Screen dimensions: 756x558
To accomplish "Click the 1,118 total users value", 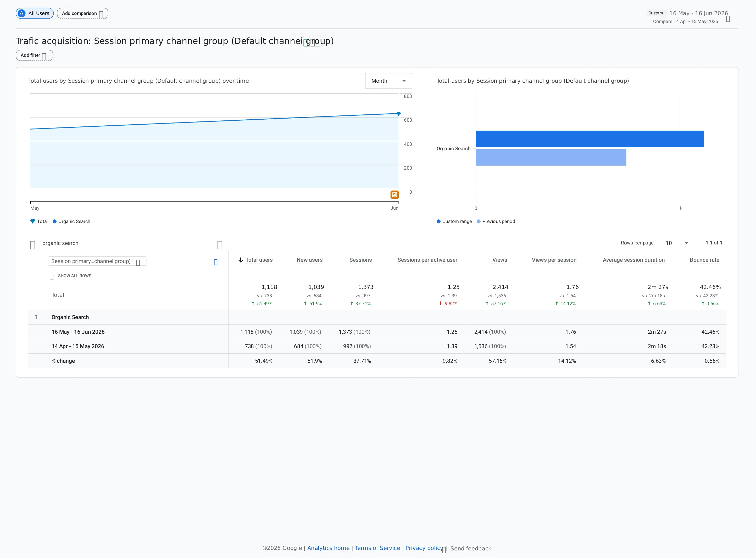I will coord(269,287).
